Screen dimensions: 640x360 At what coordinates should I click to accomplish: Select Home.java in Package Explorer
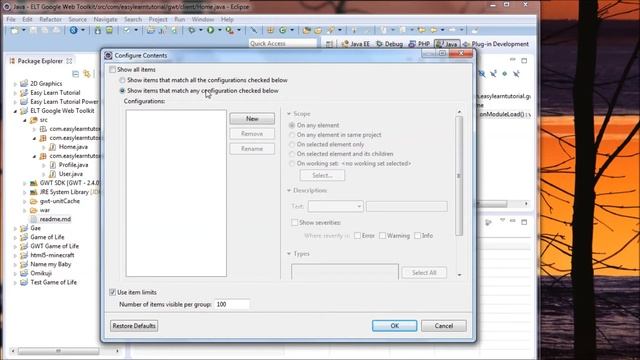(73, 147)
